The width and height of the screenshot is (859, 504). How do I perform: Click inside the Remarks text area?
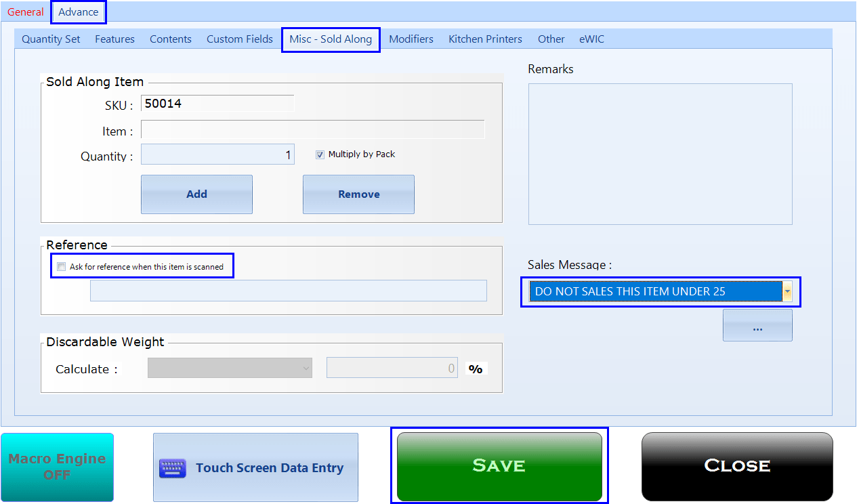pyautogui.click(x=661, y=154)
